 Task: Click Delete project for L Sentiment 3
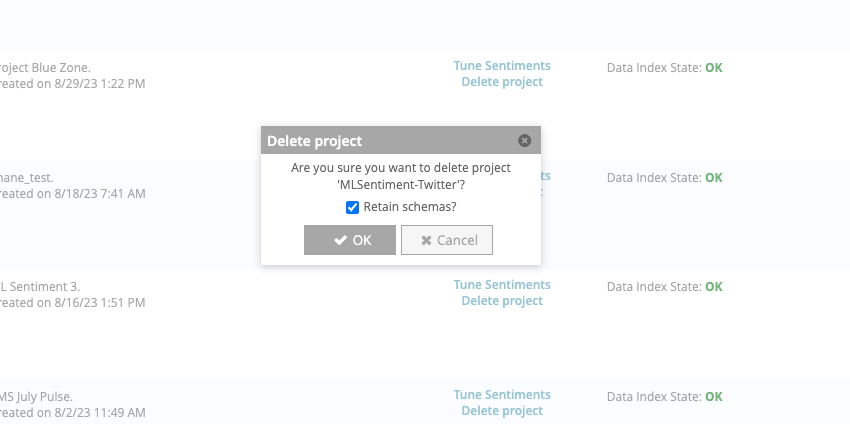tap(502, 301)
